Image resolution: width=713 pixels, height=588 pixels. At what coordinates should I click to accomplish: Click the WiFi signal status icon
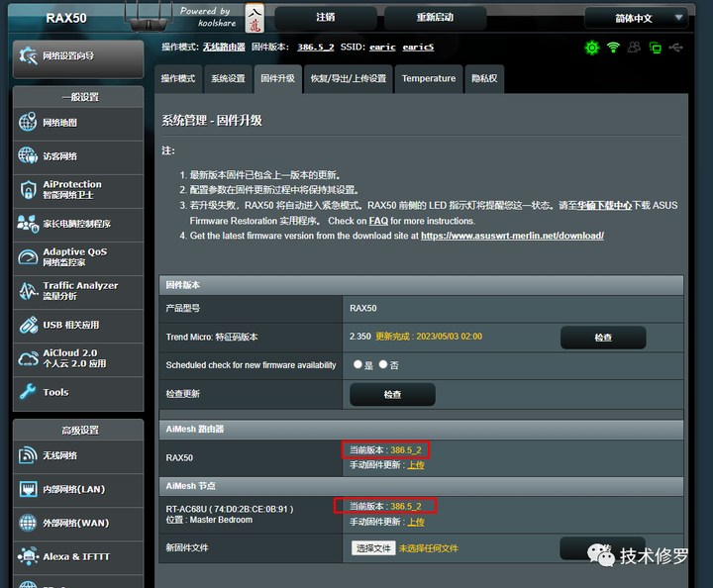[613, 48]
